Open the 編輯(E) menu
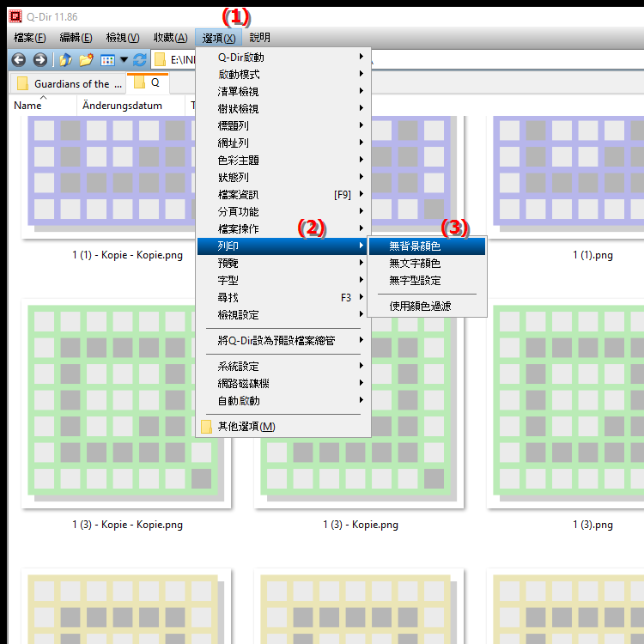Image resolution: width=644 pixels, height=644 pixels. [76, 38]
